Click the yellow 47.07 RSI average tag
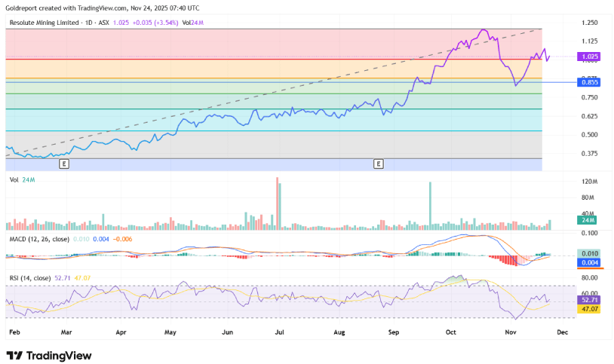The image size is (614, 364). [589, 308]
